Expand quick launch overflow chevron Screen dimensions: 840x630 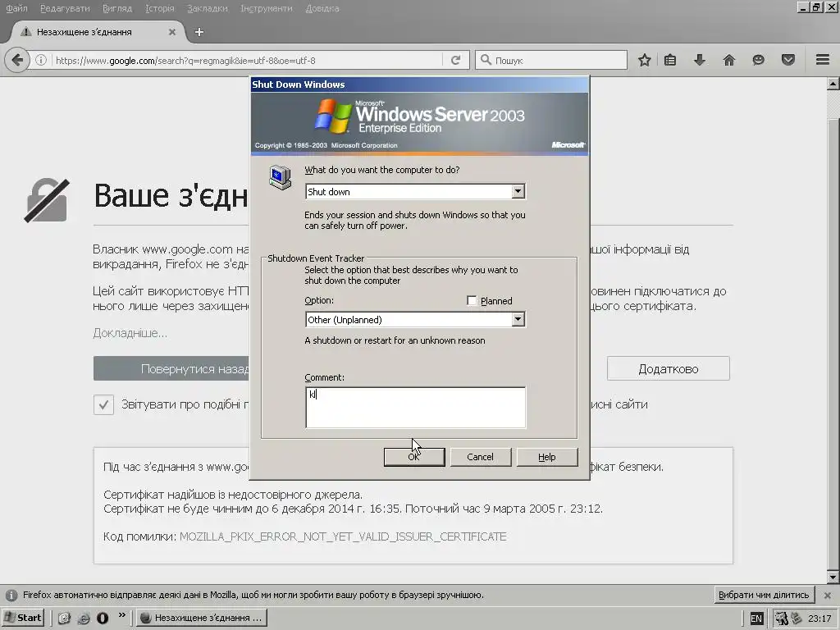[121, 615]
